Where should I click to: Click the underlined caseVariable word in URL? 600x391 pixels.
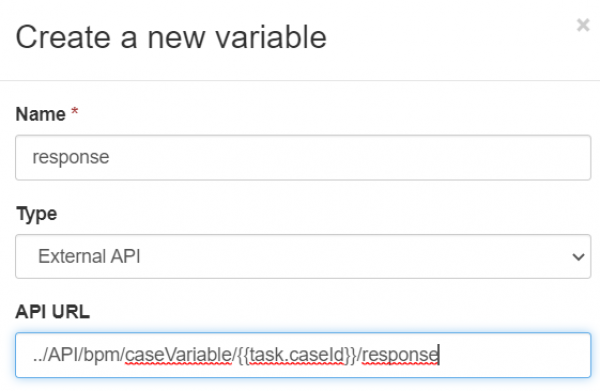pyautogui.click(x=178, y=355)
